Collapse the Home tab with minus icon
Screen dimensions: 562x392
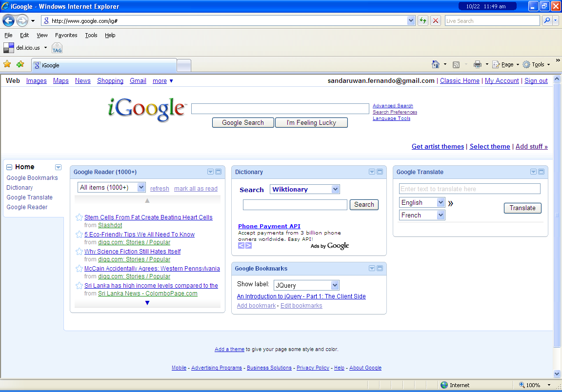click(9, 167)
